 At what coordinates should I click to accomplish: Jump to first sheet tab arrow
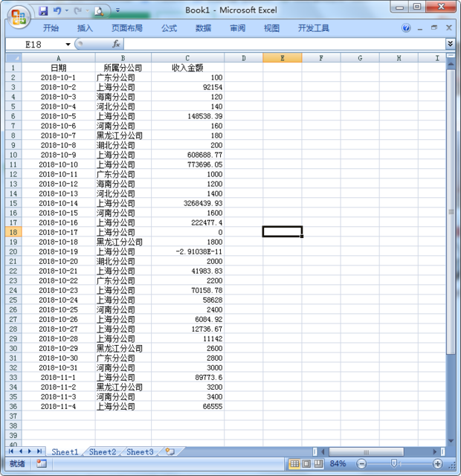[11, 451]
